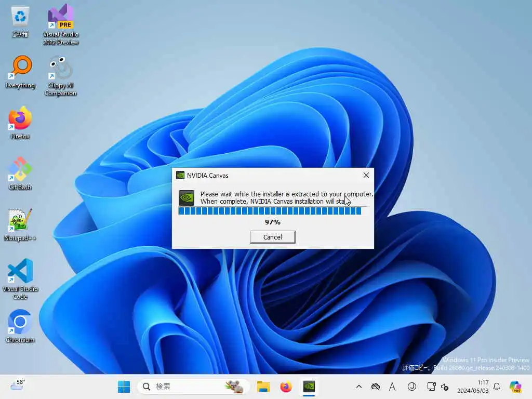
Task: Click the circular IME tray icon
Action: (412, 387)
